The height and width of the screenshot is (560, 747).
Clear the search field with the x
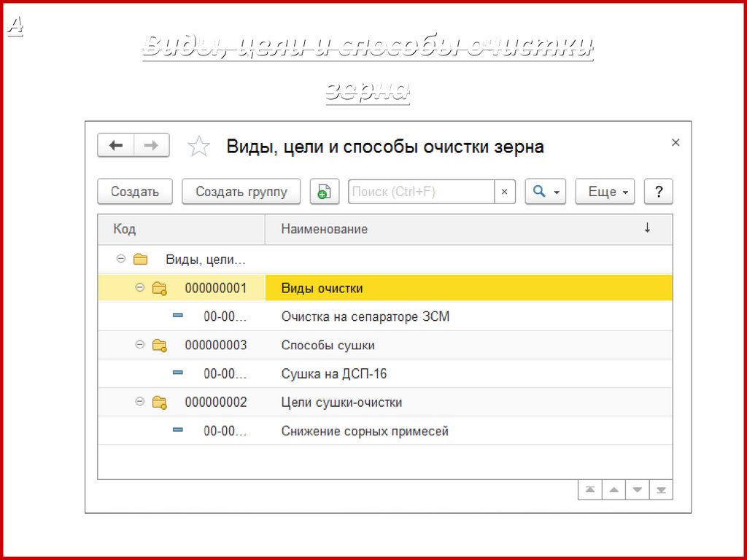click(x=505, y=192)
